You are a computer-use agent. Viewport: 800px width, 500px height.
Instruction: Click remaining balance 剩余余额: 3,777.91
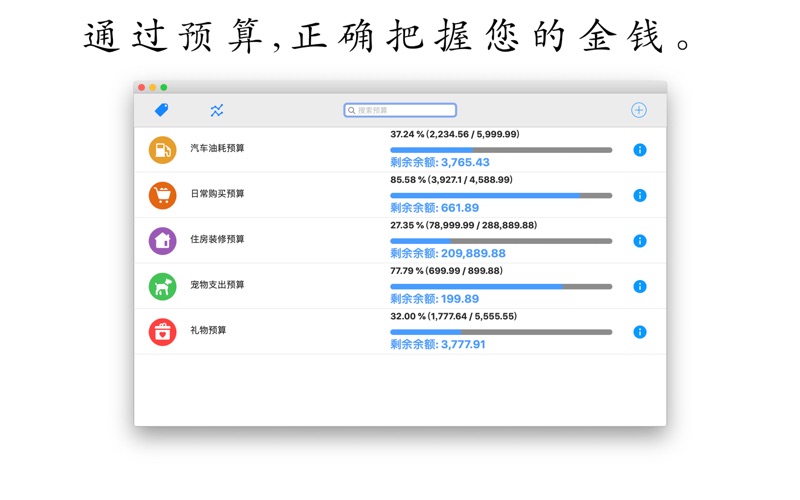[438, 344]
